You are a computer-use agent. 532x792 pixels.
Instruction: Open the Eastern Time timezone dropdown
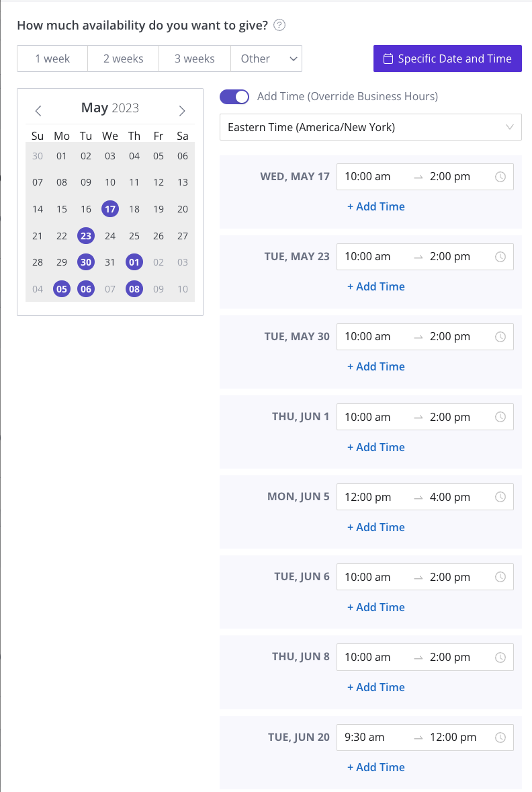coord(371,127)
